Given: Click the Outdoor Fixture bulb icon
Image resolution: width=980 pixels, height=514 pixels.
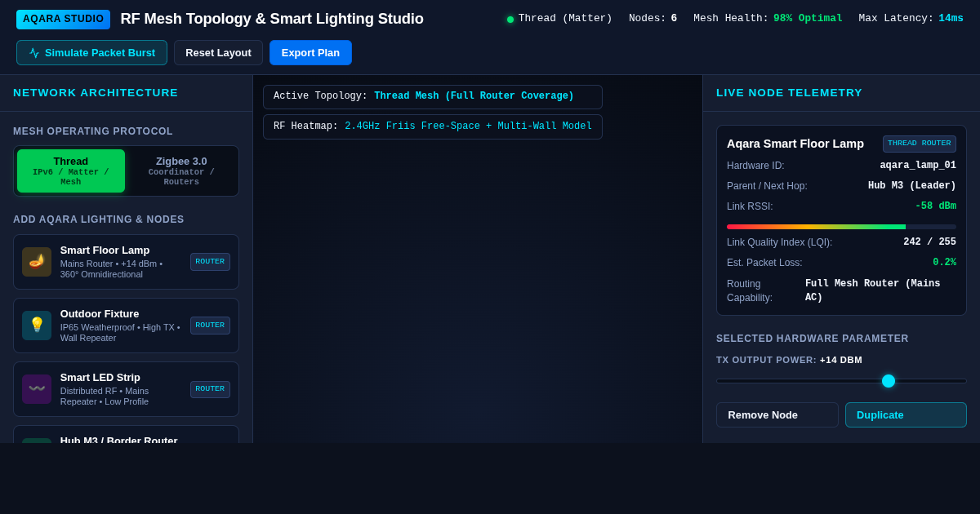Looking at the screenshot, I should click(37, 325).
